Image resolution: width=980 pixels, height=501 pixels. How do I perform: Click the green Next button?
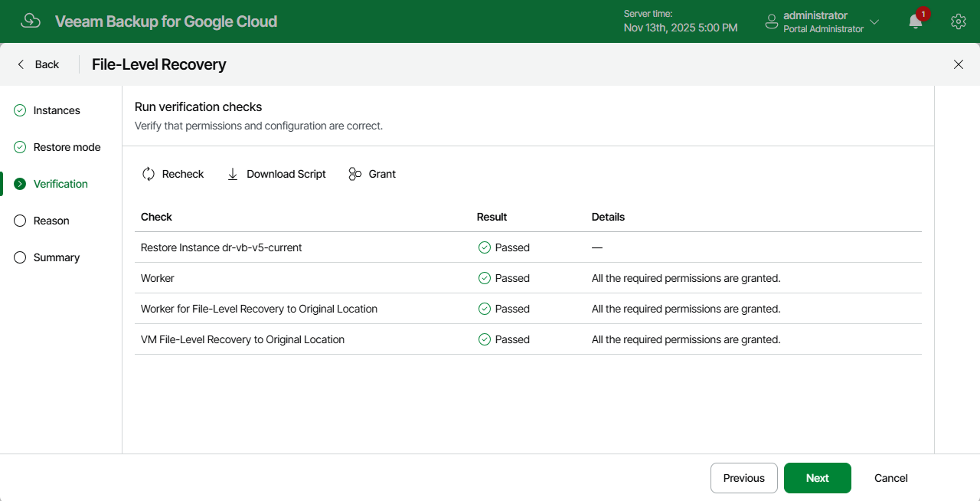coord(818,478)
